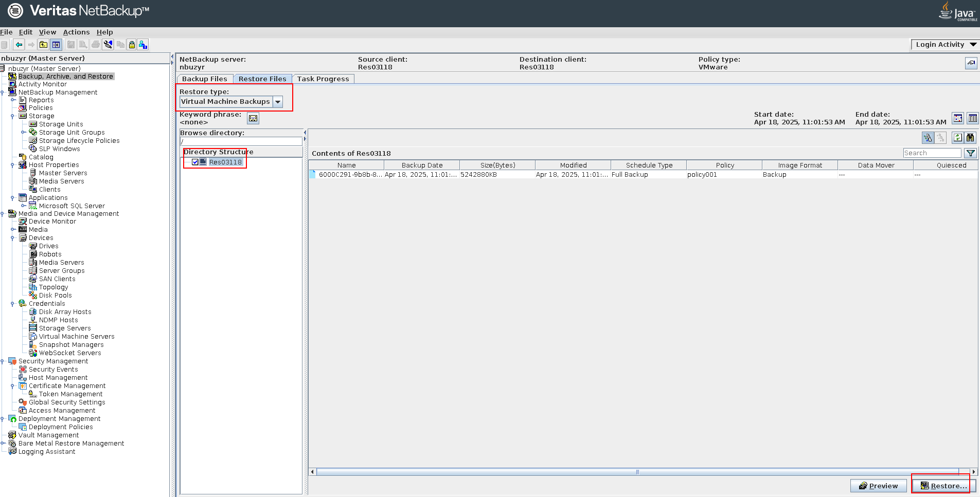The width and height of the screenshot is (980, 497).
Task: Collapse the Storage tree node
Action: pos(12,116)
